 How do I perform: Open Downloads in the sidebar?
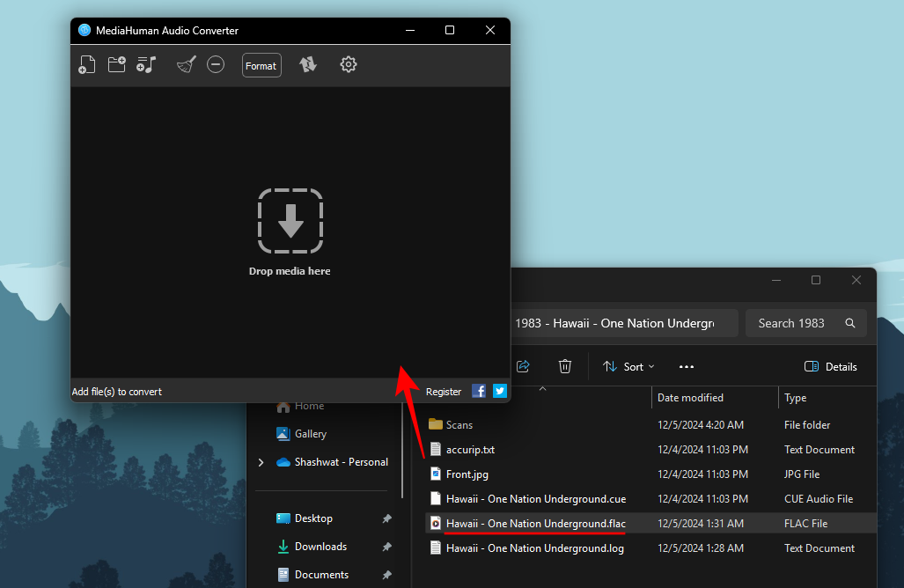point(320,547)
